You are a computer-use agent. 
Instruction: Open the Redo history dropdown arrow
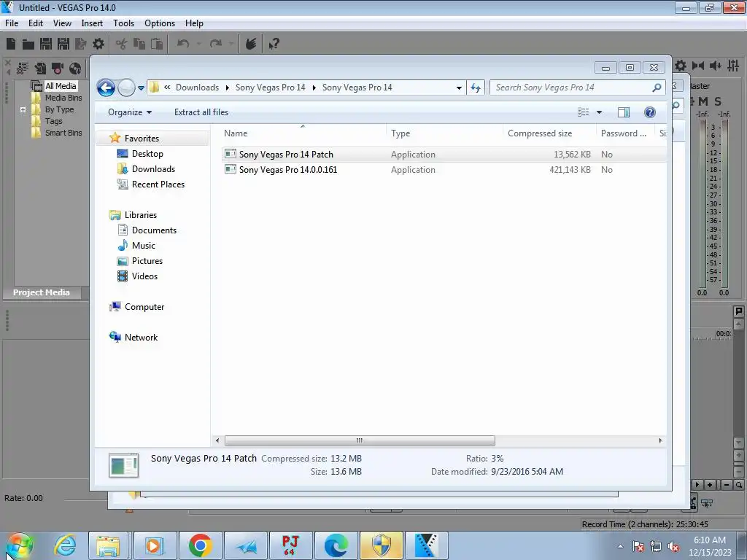(x=231, y=44)
